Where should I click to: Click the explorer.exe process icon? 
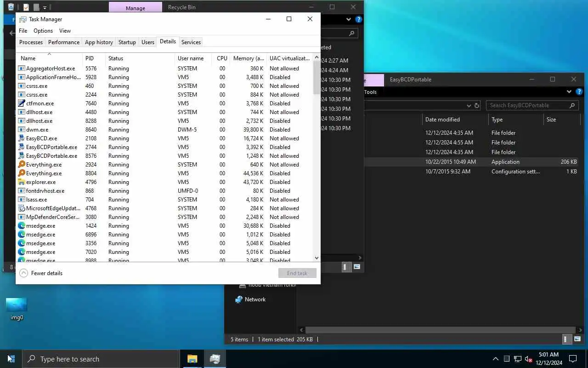coord(22,182)
